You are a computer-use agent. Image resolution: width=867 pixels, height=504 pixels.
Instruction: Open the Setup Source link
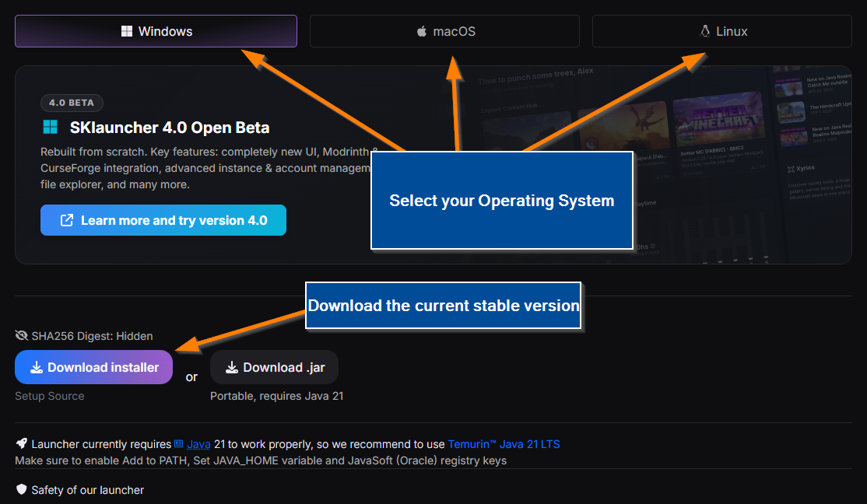[50, 396]
